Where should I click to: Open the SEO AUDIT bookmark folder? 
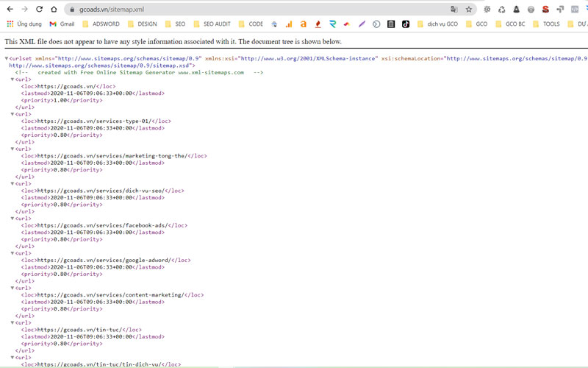tap(211, 24)
